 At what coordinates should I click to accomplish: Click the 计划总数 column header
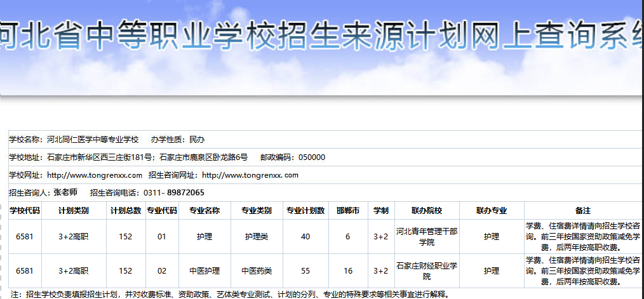[126, 211]
